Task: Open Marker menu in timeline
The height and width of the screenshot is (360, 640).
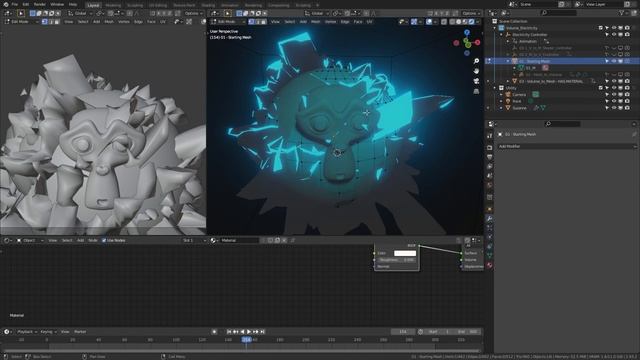Action: (x=80, y=332)
